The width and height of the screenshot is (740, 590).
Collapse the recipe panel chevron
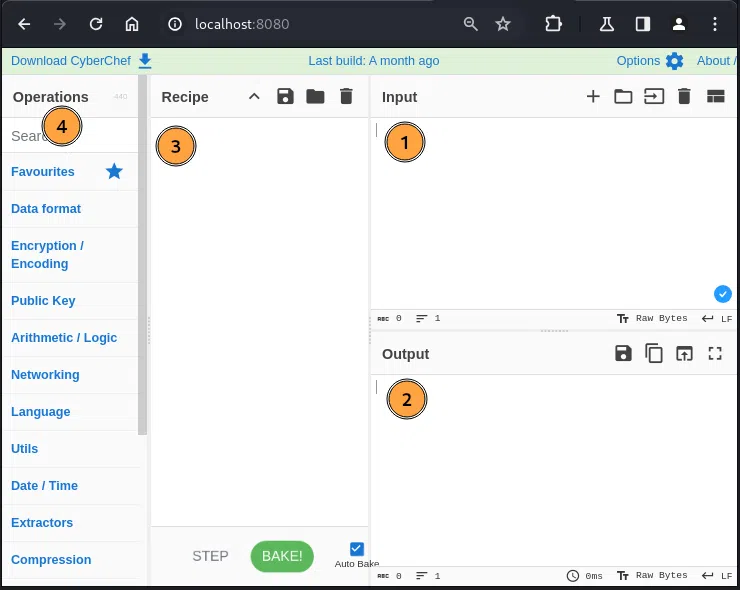(254, 97)
